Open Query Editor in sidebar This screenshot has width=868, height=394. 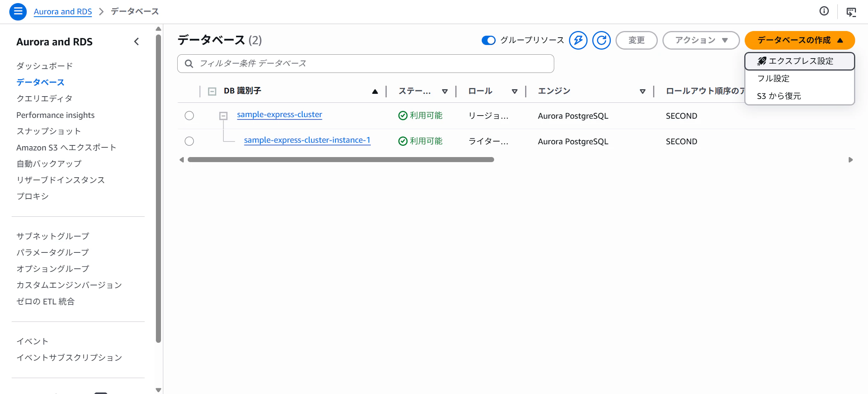(45, 98)
